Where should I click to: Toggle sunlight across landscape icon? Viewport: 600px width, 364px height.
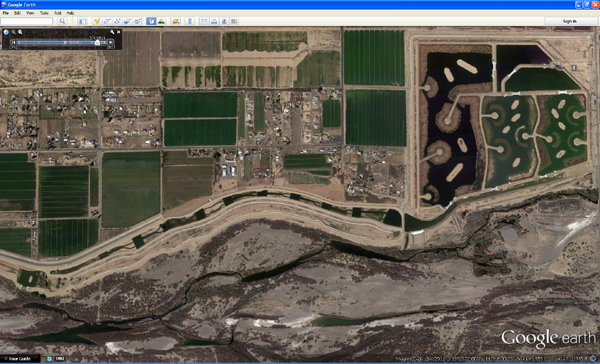tap(161, 21)
